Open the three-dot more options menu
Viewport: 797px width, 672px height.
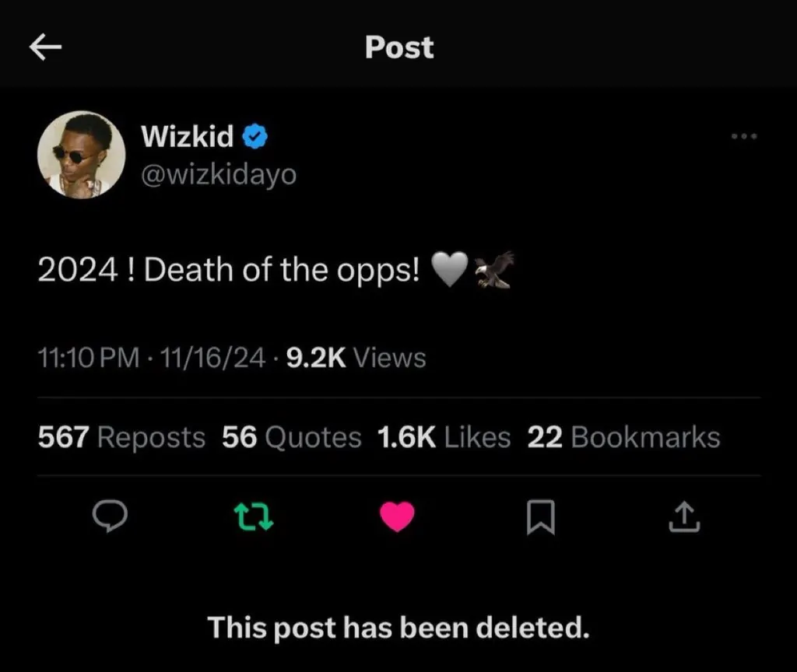(744, 137)
